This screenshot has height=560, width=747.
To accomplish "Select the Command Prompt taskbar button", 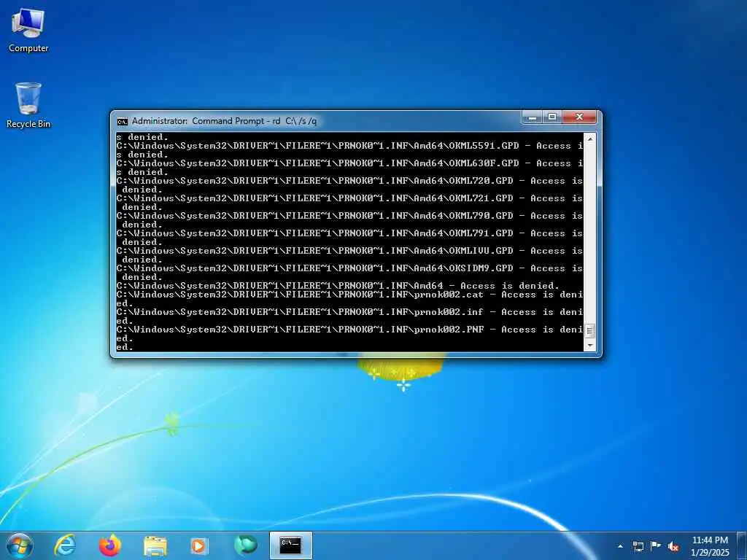I will click(x=290, y=545).
